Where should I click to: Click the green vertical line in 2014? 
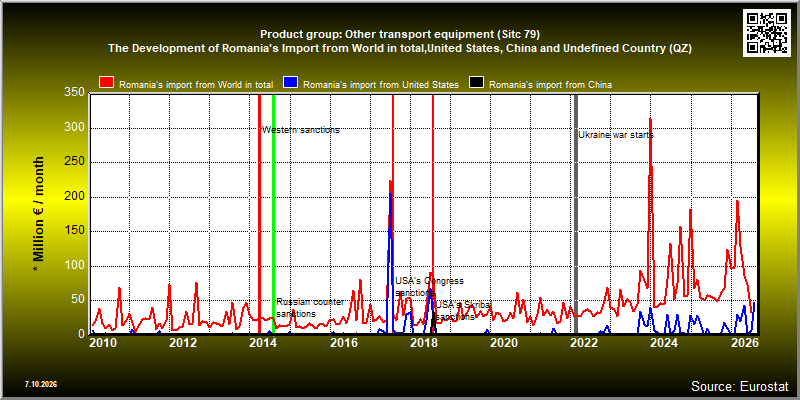tap(273, 213)
